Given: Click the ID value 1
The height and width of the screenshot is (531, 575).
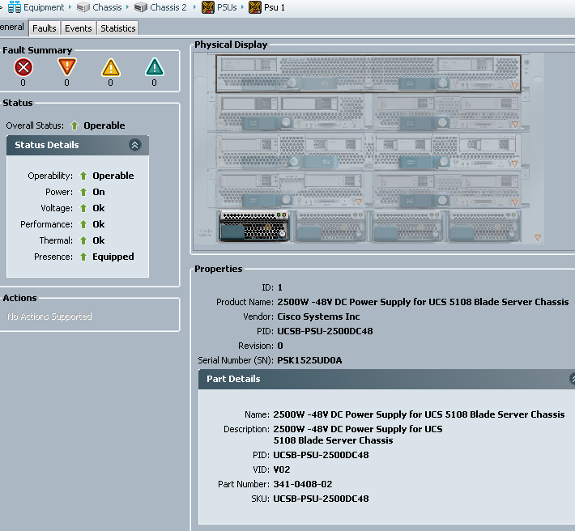Looking at the screenshot, I should (x=280, y=288).
